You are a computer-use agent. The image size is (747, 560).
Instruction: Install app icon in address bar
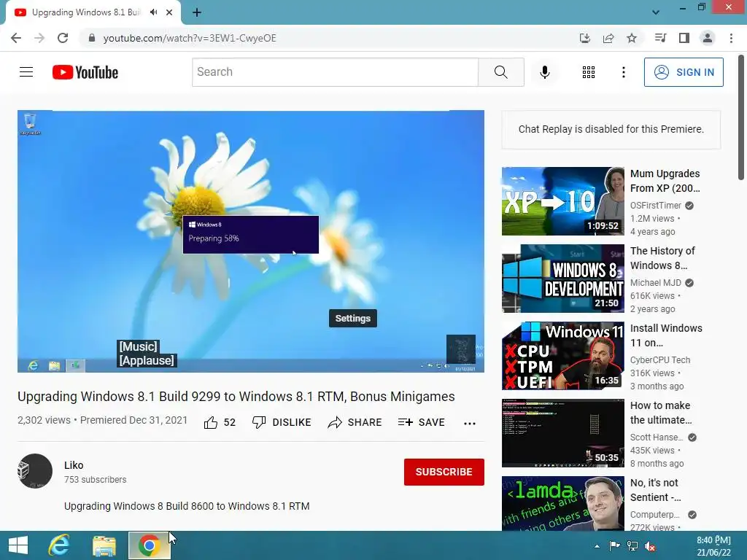(x=584, y=38)
